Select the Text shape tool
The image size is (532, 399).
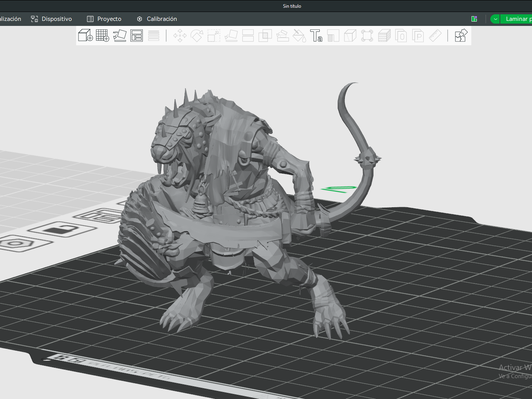[x=316, y=36]
